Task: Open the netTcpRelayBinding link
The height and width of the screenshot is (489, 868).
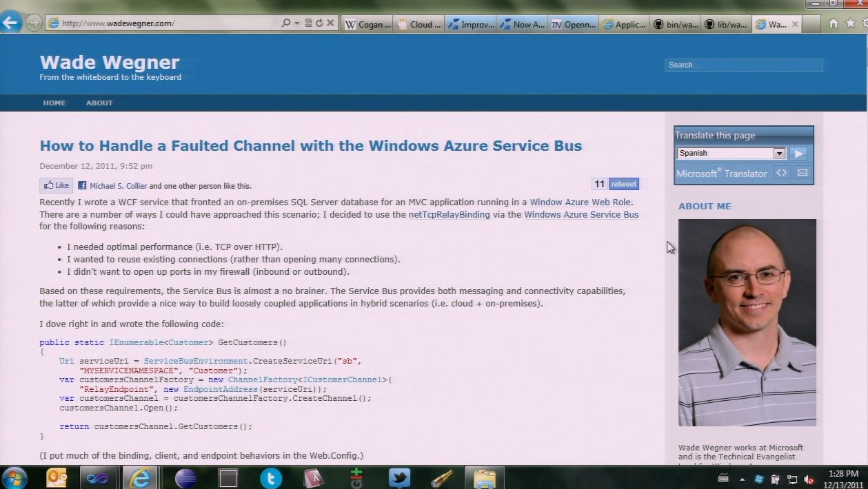Action: coord(449,214)
